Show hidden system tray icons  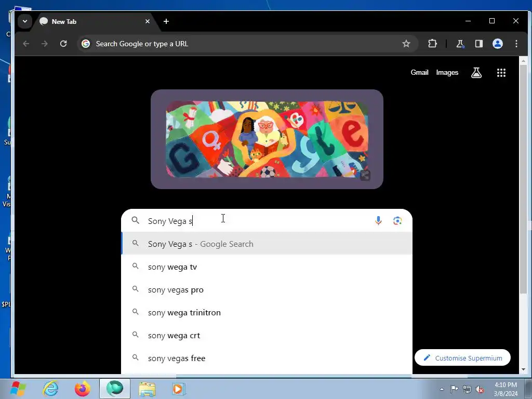coord(442,389)
